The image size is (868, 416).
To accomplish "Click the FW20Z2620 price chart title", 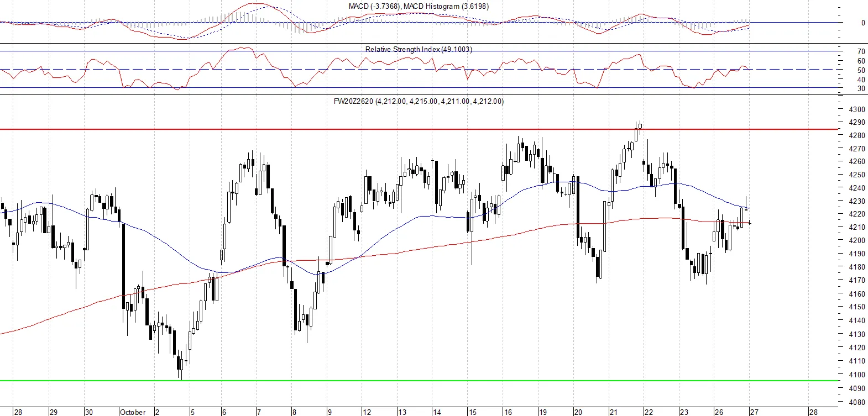I will point(419,101).
